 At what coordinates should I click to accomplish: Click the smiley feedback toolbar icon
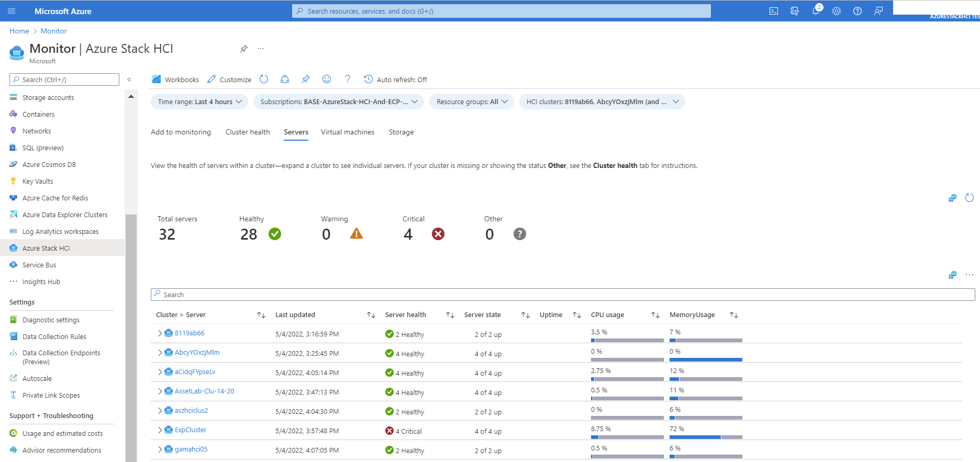point(327,79)
